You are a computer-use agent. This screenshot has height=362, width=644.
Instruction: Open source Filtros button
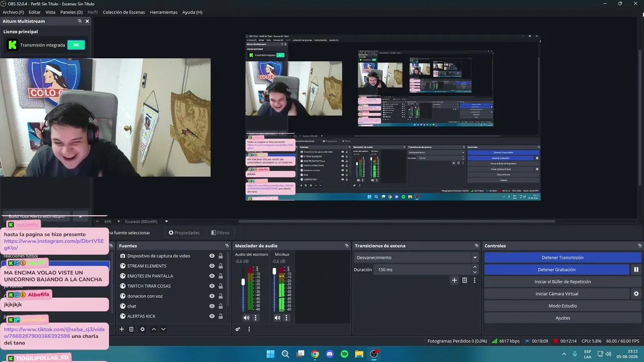click(220, 233)
